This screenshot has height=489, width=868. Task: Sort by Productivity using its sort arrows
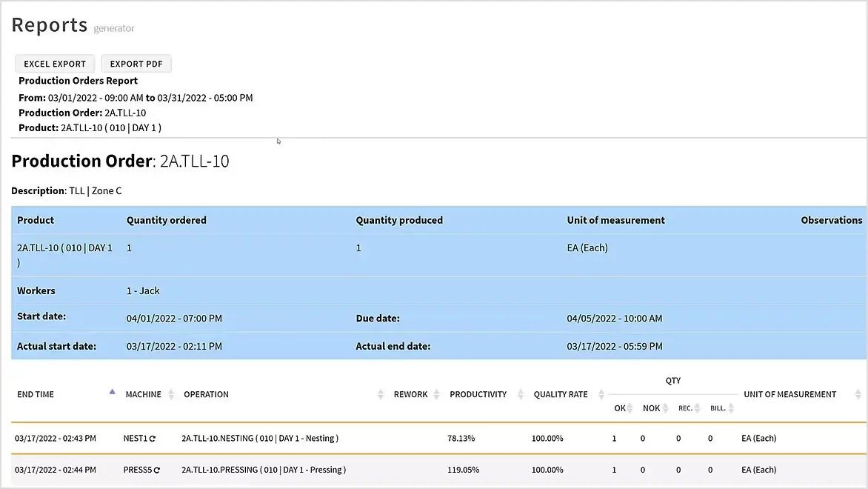point(521,394)
